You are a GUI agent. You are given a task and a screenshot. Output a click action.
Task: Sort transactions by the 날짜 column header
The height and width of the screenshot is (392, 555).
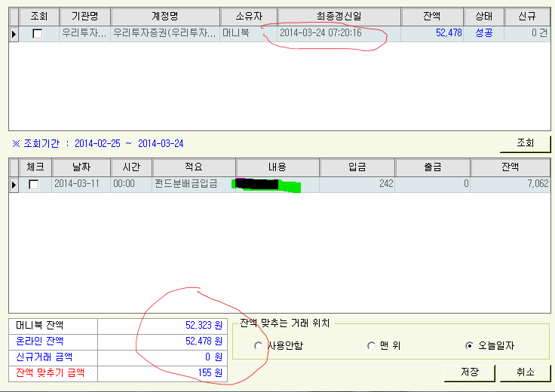pyautogui.click(x=81, y=167)
